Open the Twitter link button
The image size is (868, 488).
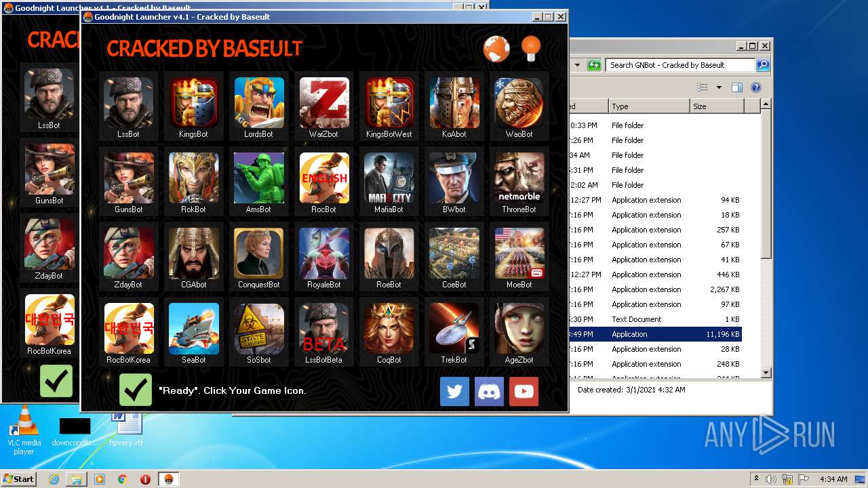click(x=454, y=391)
